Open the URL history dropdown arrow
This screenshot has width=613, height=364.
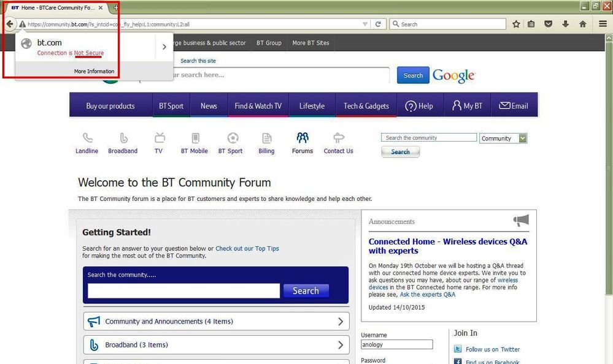364,25
